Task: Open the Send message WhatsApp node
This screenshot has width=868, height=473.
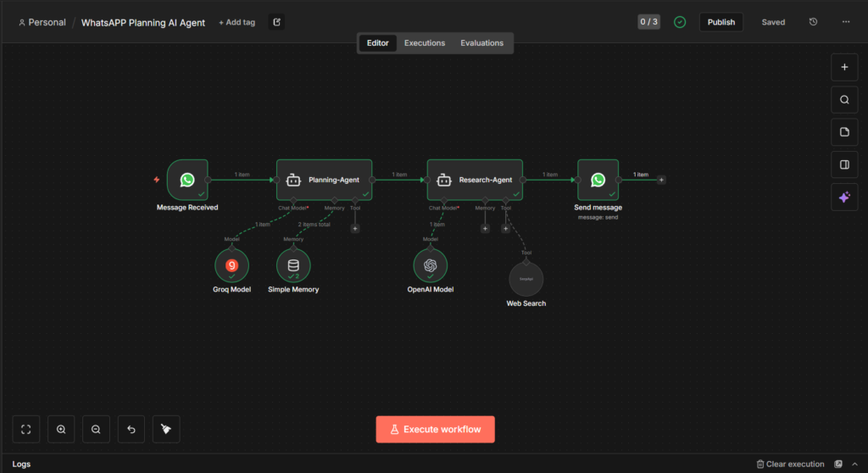Action: tap(598, 180)
